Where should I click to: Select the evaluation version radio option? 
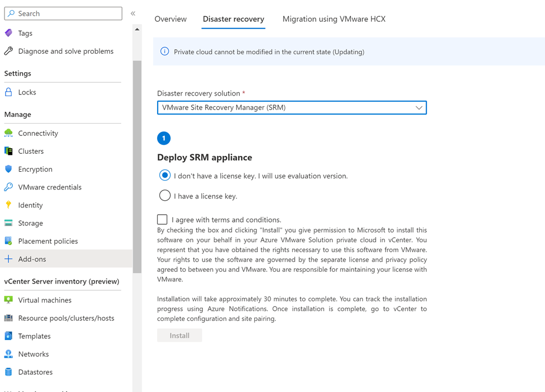point(165,176)
